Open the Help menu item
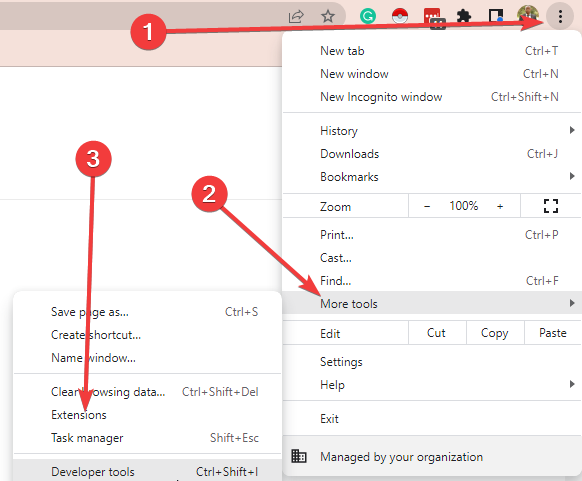The width and height of the screenshot is (582, 481). (x=432, y=385)
